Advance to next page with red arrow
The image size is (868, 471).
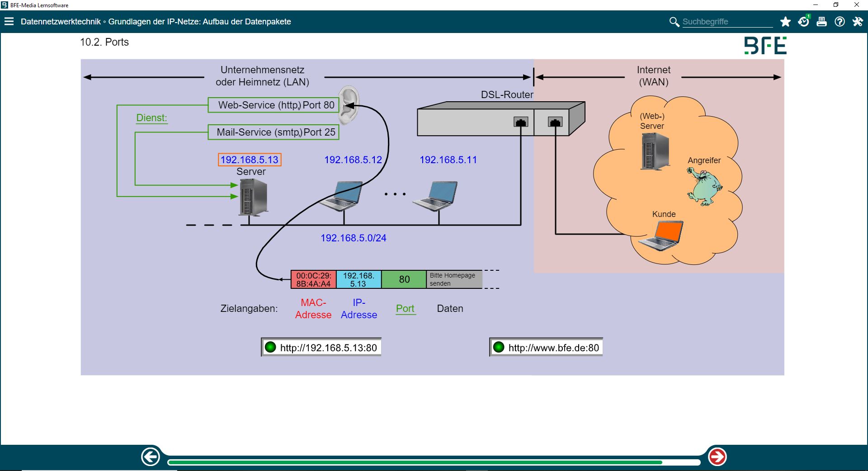(x=717, y=457)
